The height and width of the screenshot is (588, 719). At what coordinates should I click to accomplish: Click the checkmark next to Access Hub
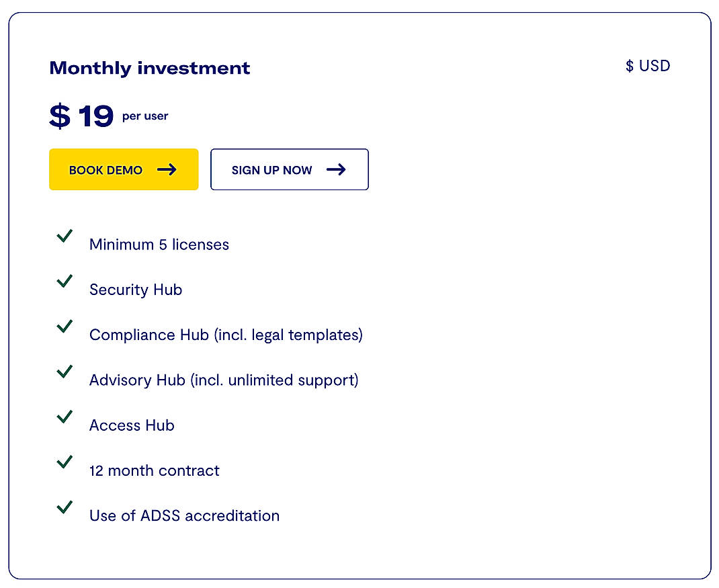tap(65, 417)
